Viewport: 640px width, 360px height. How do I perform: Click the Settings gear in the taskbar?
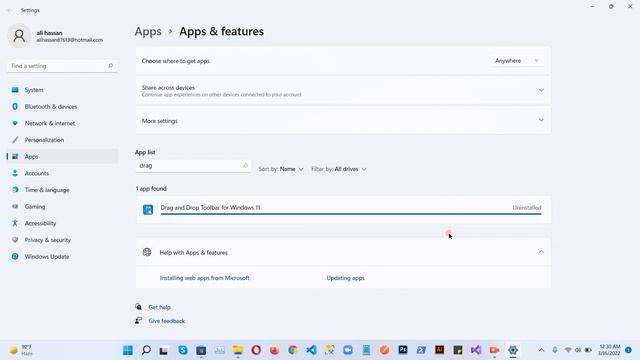[x=513, y=350]
